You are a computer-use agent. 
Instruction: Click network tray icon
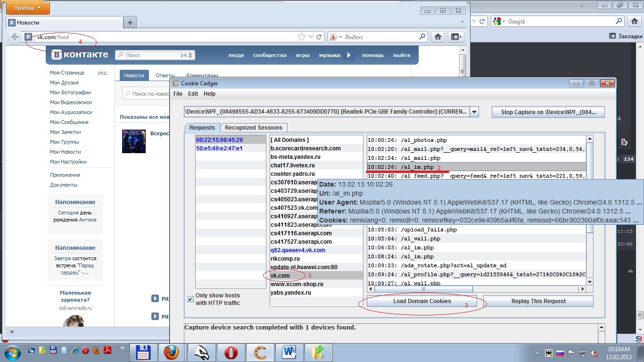[x=583, y=353]
